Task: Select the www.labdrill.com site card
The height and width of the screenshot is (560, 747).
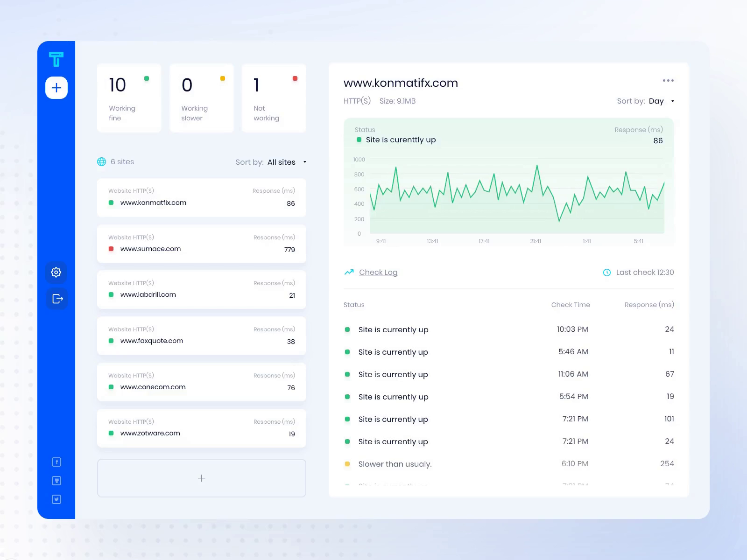Action: (201, 289)
